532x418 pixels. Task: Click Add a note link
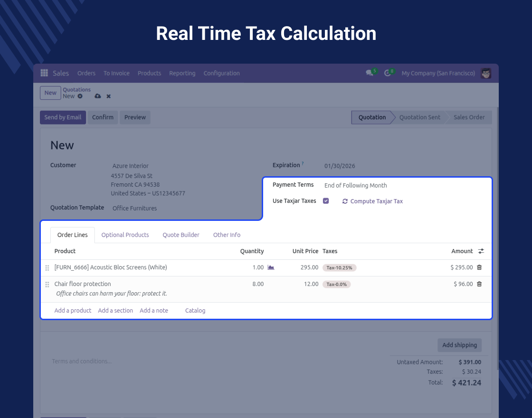[x=154, y=311]
